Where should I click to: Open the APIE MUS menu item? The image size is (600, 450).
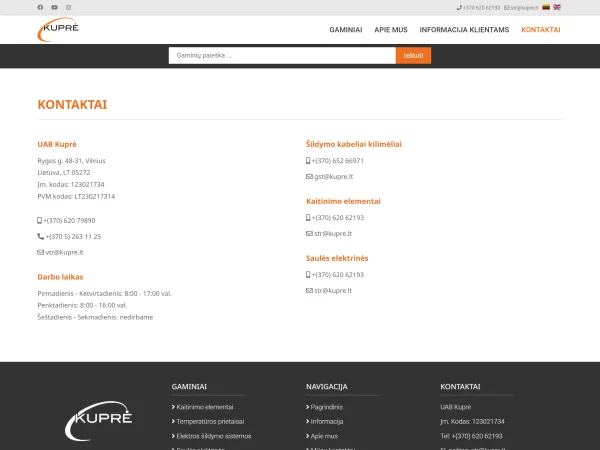point(391,30)
